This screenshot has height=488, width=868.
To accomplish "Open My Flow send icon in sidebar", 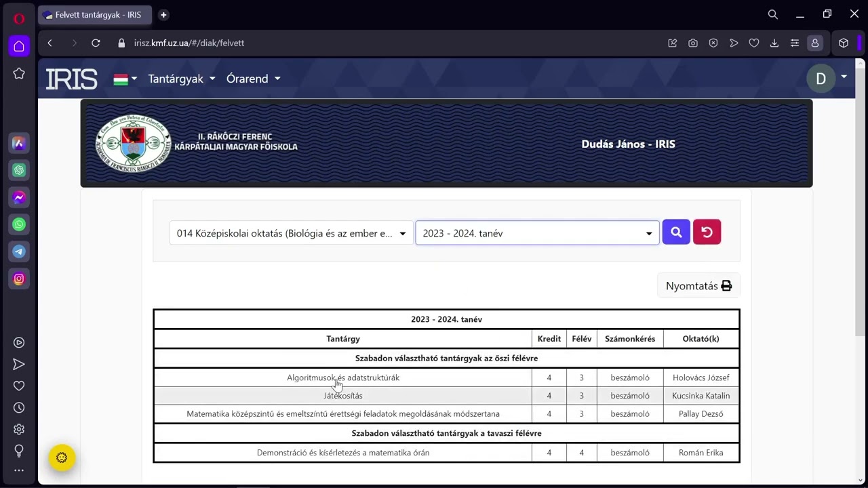I will (x=19, y=365).
